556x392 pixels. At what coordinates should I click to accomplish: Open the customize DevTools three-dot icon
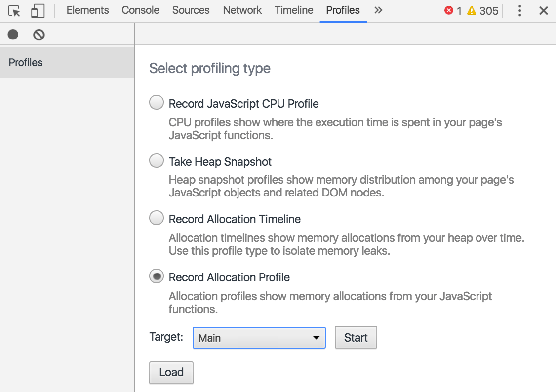click(x=519, y=10)
